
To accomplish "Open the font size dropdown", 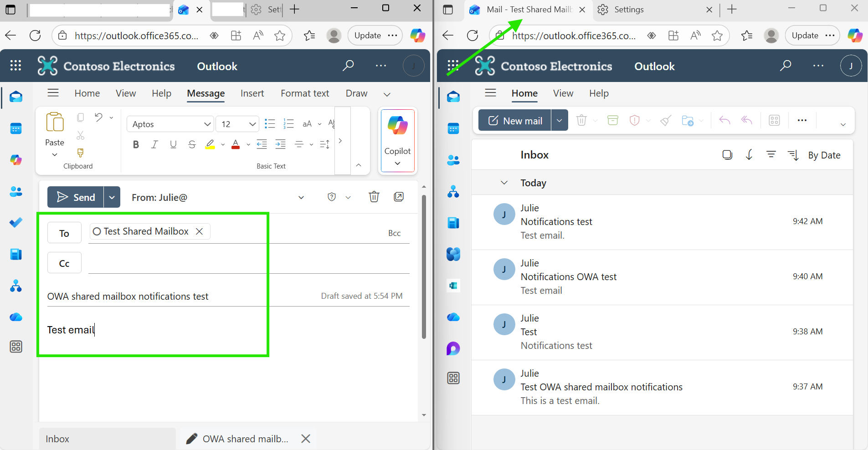I will point(236,123).
